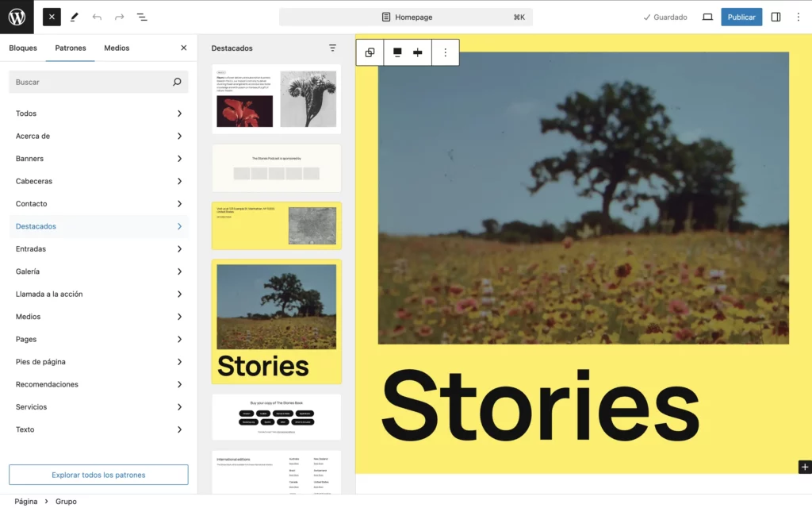Click the filter icon beside Destacados heading
Image resolution: width=812 pixels, height=508 pixels.
pyautogui.click(x=332, y=48)
